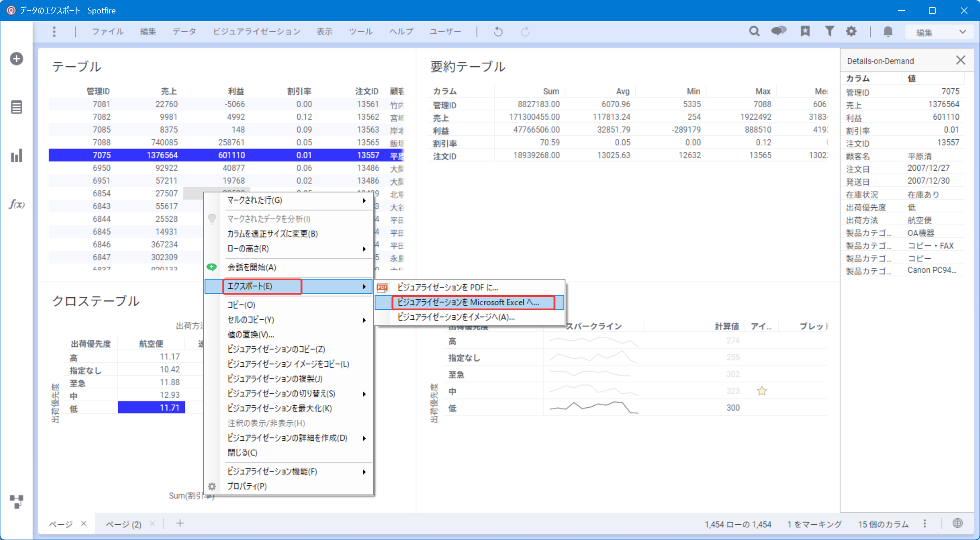The image size is (980, 540).
Task: Open the notifications bell icon
Action: click(888, 31)
